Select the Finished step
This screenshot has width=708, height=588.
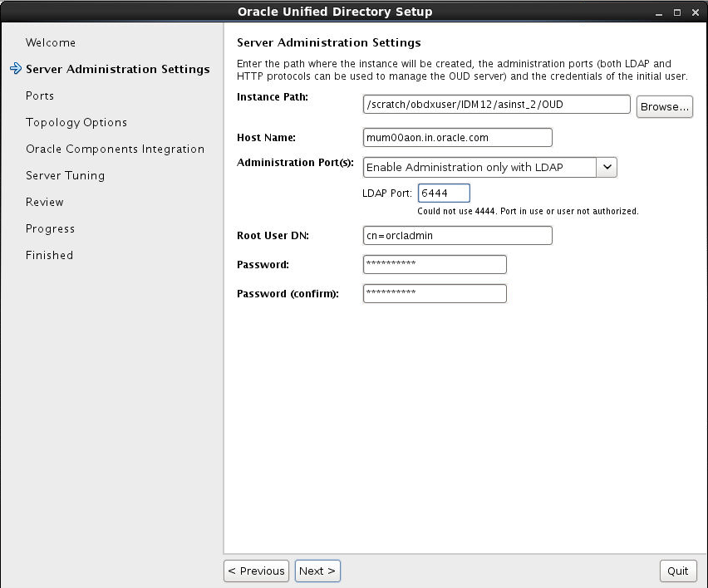[49, 255]
